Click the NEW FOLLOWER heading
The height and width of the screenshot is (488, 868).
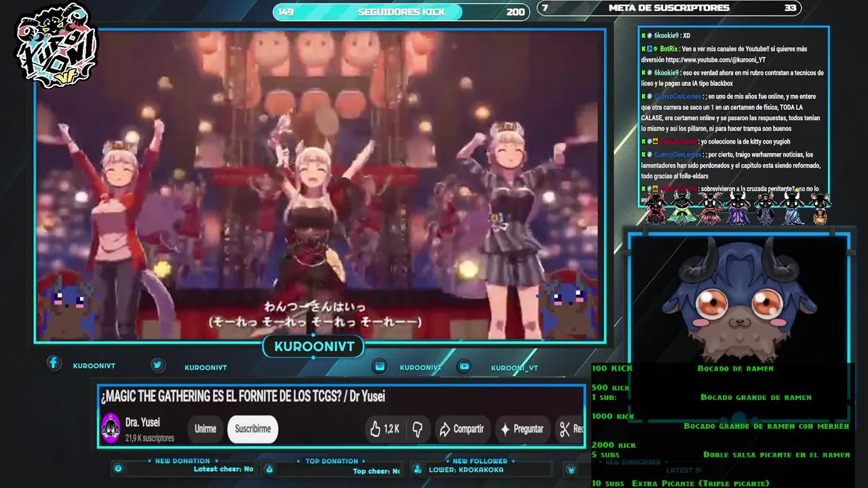[x=480, y=461]
